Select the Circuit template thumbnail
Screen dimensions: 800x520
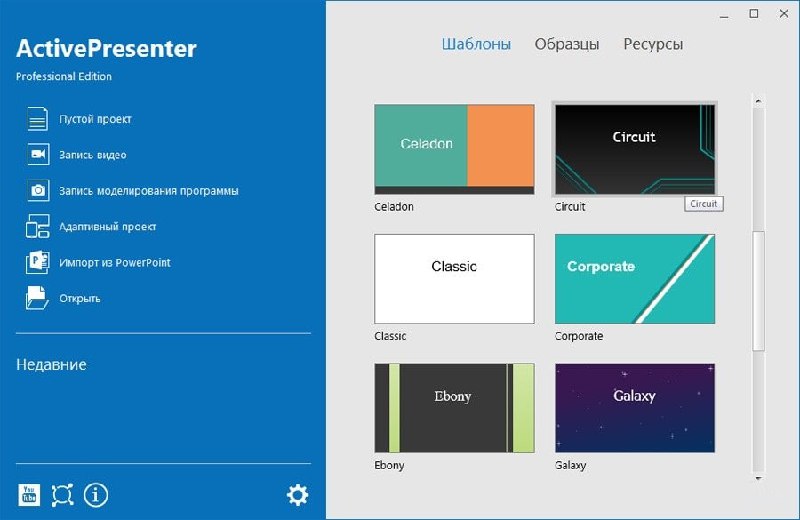pos(635,149)
